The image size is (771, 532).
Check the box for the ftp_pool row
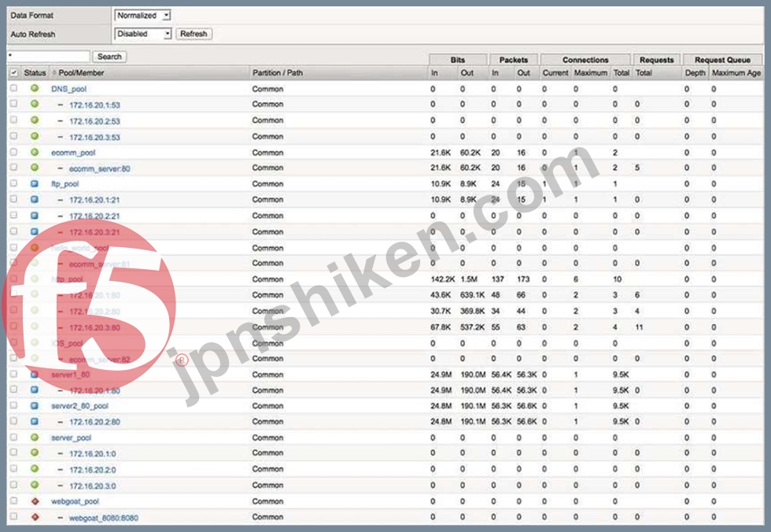pyautogui.click(x=14, y=183)
